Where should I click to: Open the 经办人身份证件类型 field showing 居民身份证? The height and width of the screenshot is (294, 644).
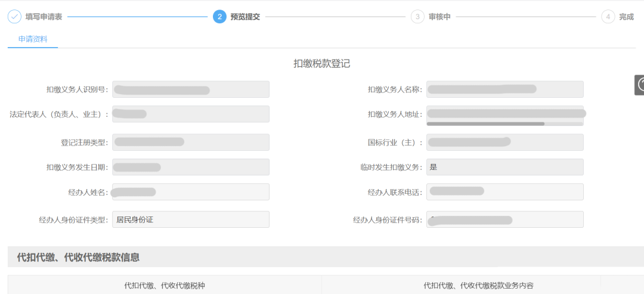click(191, 219)
